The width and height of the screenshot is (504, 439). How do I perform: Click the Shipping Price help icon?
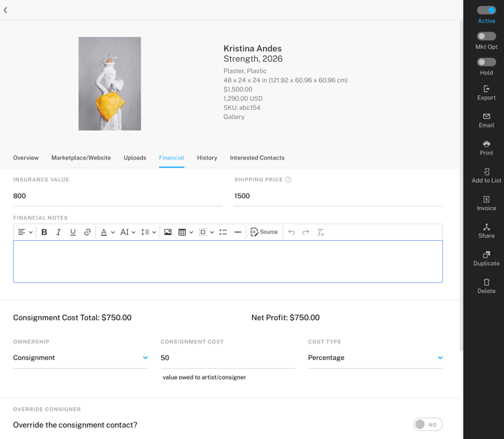(288, 179)
